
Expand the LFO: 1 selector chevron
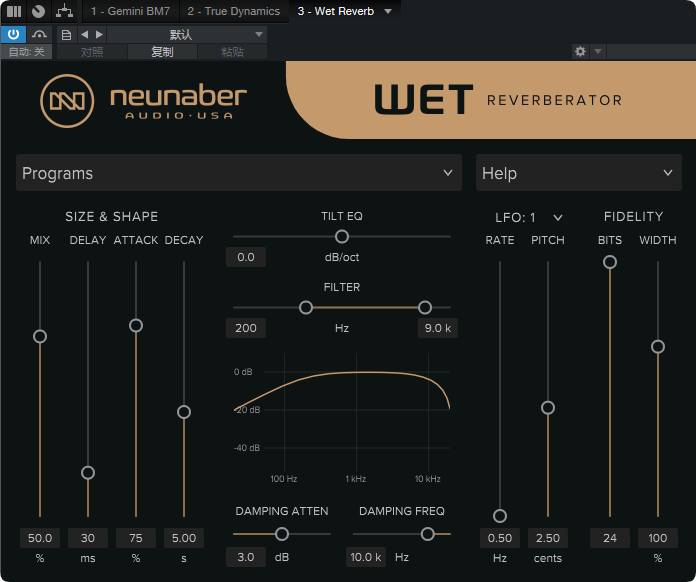pos(558,218)
